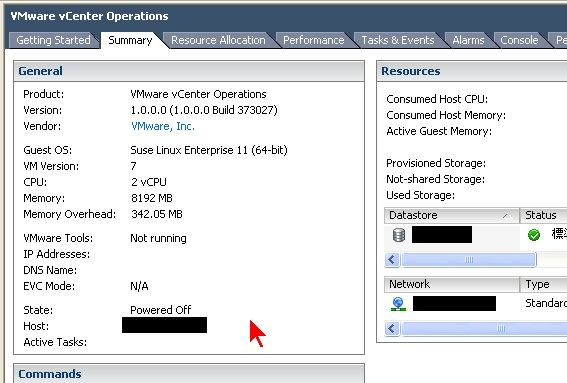Select the Summary tab
Viewport: 567px width, 383px height.
point(130,40)
